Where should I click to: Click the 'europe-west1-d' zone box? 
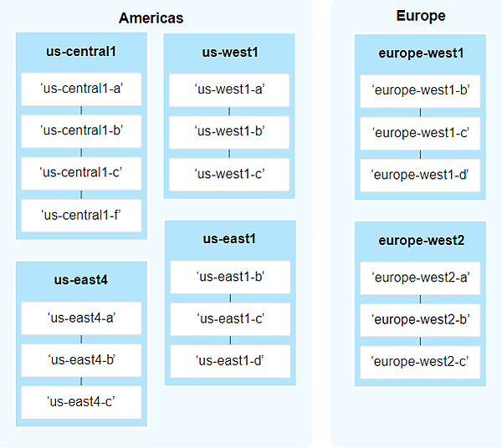(x=420, y=175)
